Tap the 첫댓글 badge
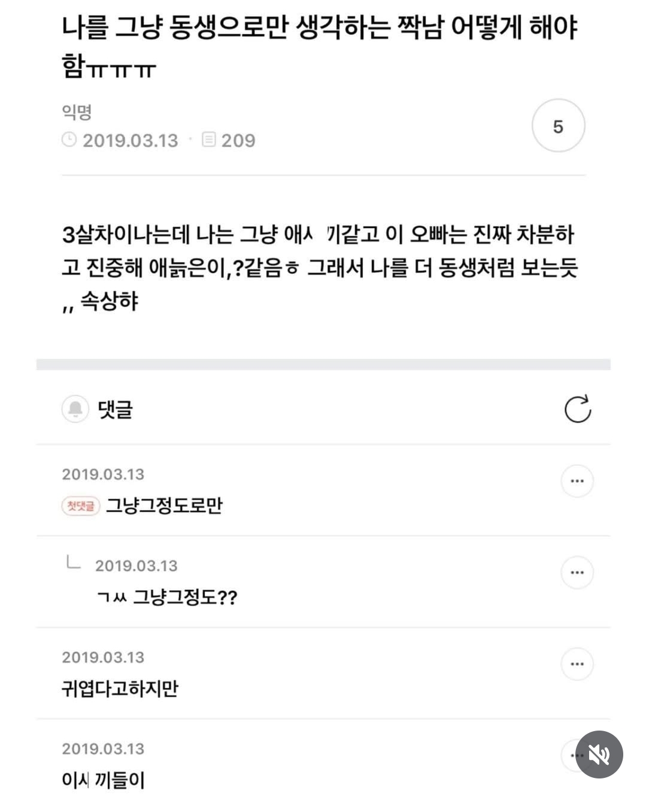The height and width of the screenshot is (812, 646). pos(81,506)
